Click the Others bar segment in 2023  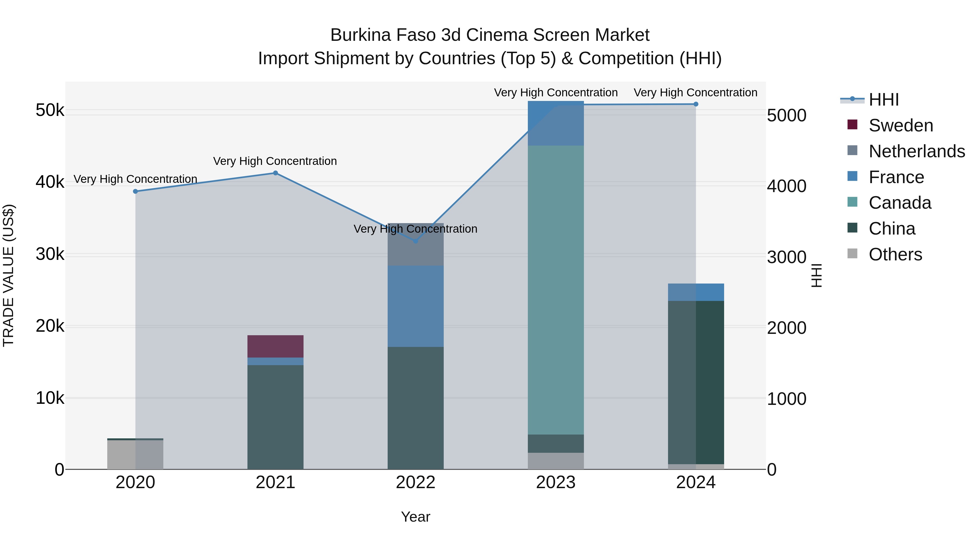coord(556,461)
